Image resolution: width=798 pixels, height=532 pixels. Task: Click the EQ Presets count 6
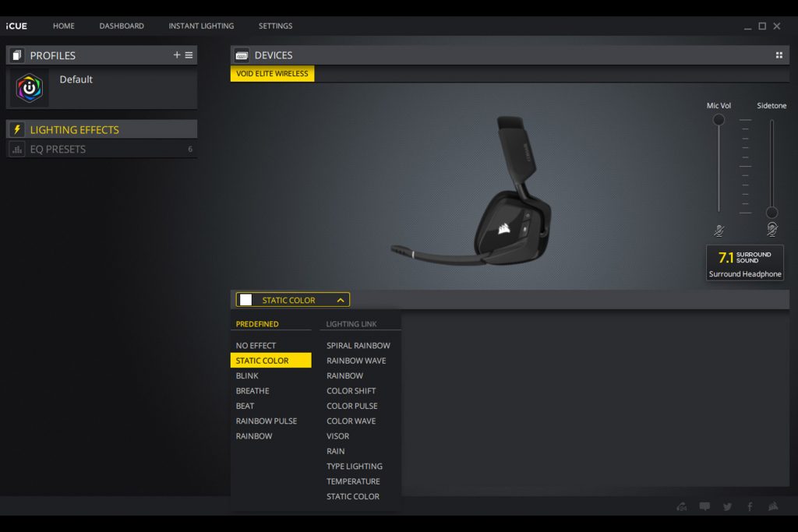point(190,149)
